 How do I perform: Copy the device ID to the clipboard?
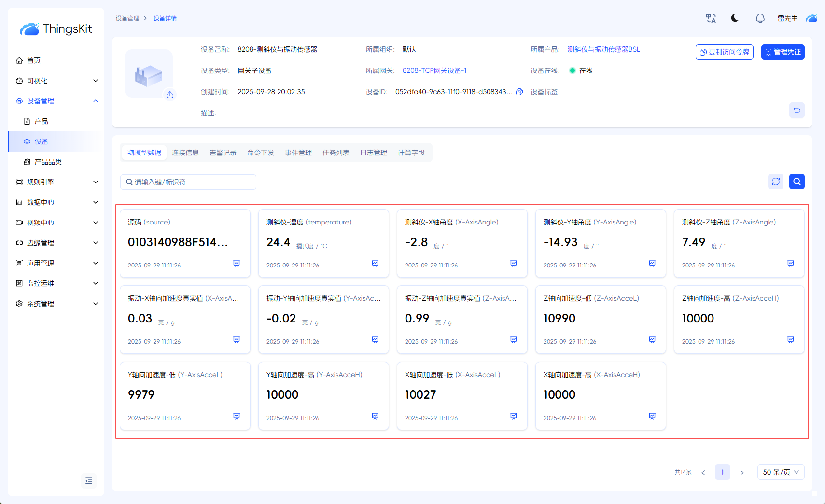tap(519, 92)
